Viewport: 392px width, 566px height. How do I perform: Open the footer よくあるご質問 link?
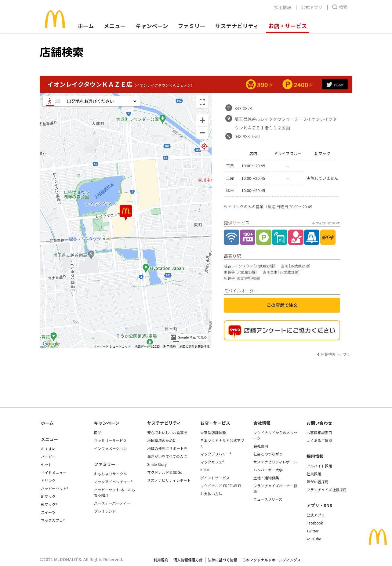coord(319,441)
